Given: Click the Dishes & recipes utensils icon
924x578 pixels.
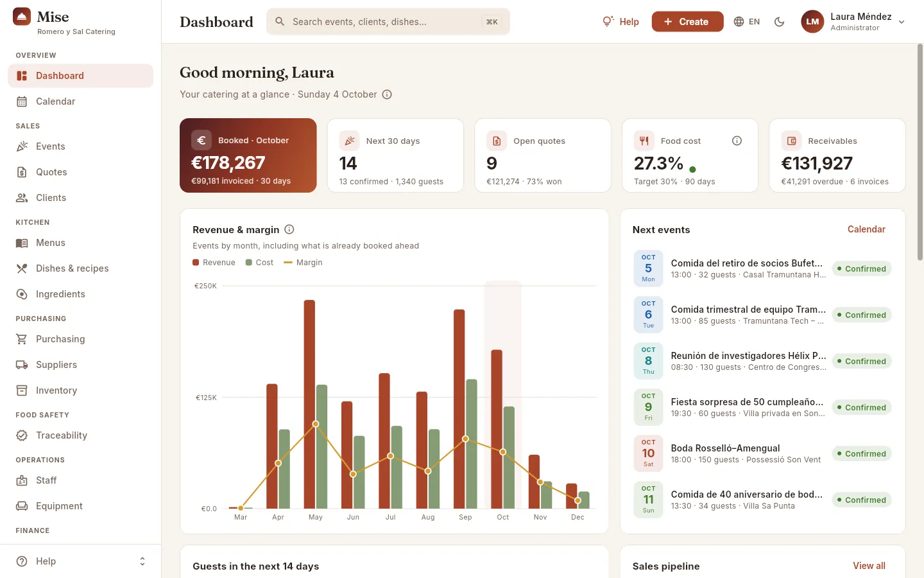Looking at the screenshot, I should click(x=22, y=268).
